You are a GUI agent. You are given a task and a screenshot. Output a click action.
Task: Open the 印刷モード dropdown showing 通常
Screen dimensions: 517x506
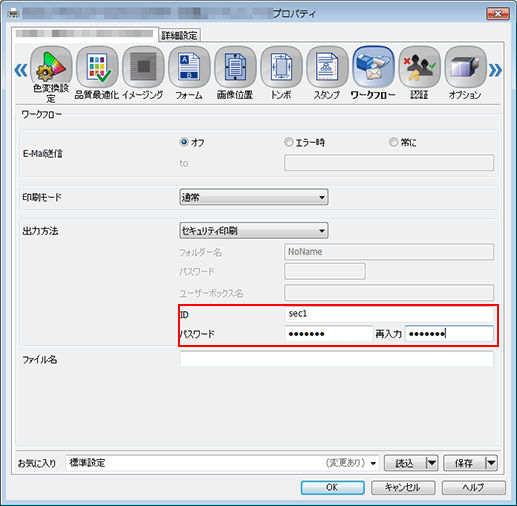254,197
